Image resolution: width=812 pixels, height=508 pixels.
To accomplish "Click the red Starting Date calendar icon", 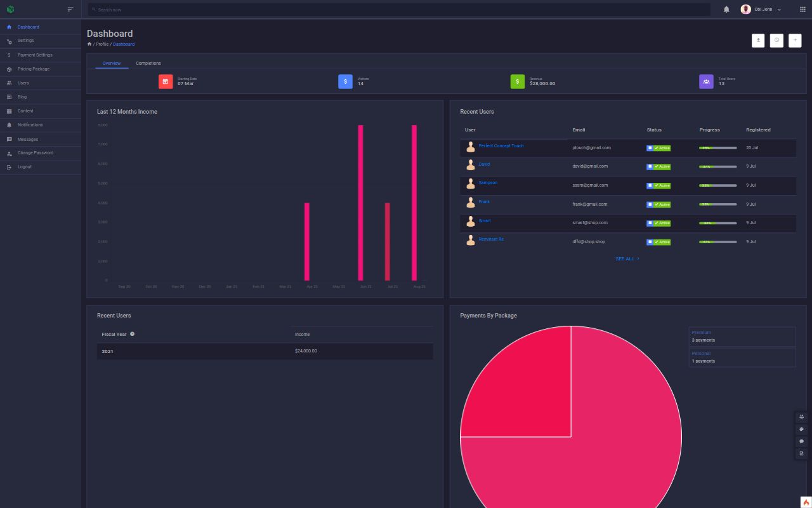I will tap(166, 81).
